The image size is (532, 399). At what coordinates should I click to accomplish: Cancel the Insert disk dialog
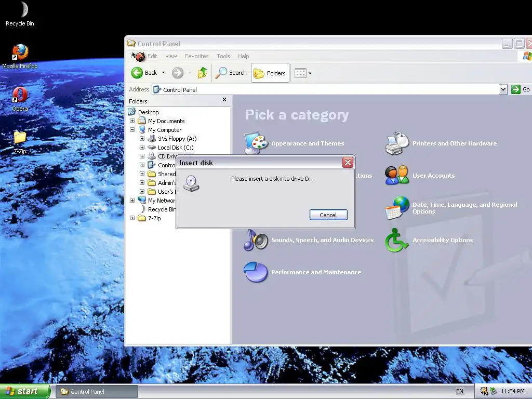pyautogui.click(x=328, y=215)
